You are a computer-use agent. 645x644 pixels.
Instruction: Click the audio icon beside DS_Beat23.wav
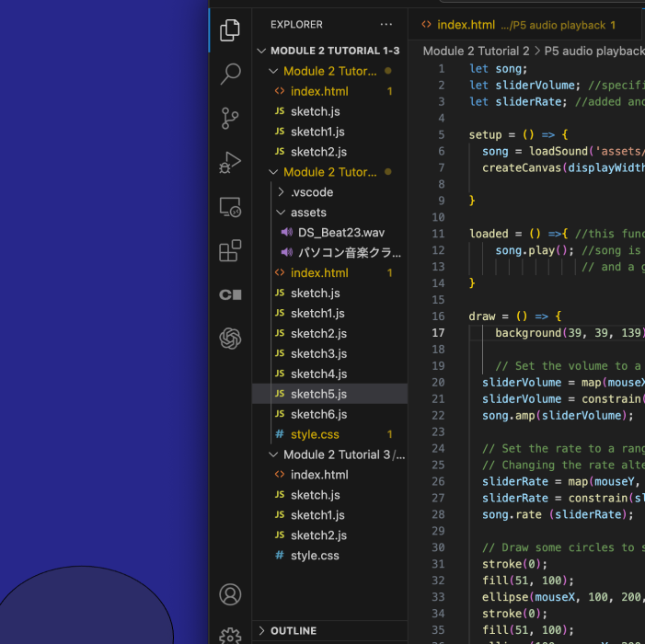287,233
